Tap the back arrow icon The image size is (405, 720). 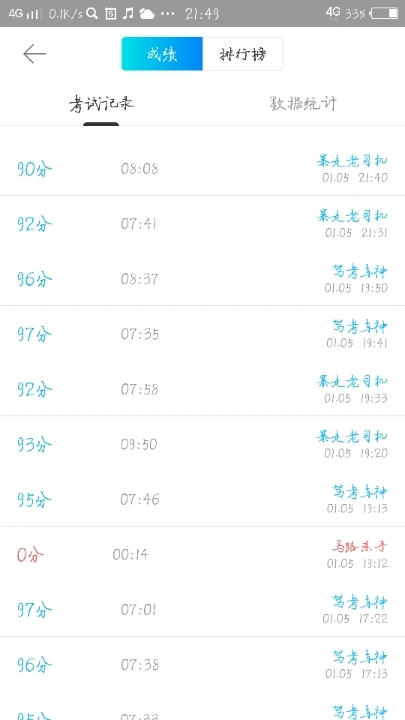point(34,54)
